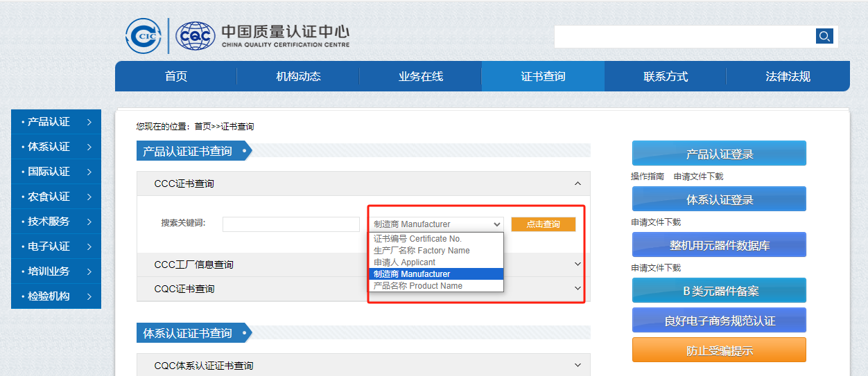The height and width of the screenshot is (376, 868).
Task: Click the magnifier search icon
Action: (x=824, y=37)
